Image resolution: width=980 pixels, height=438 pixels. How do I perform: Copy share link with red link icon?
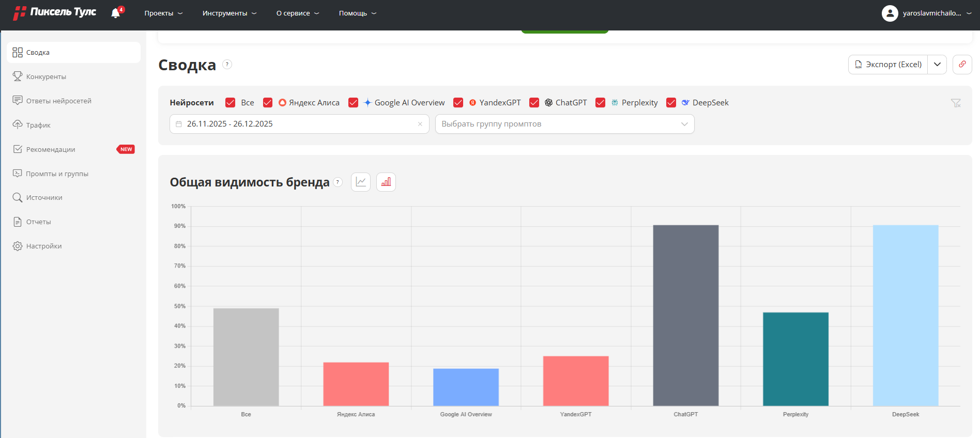tap(962, 65)
